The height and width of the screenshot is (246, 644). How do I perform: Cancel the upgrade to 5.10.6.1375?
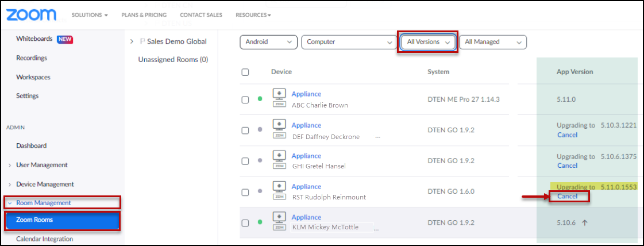point(567,166)
